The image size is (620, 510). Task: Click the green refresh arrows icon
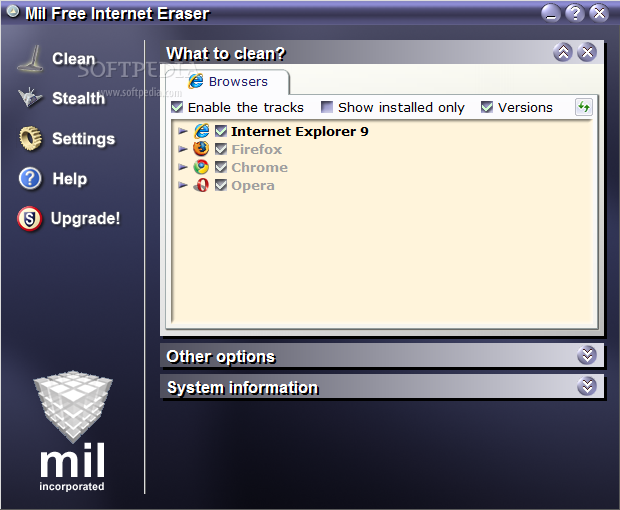click(x=584, y=107)
